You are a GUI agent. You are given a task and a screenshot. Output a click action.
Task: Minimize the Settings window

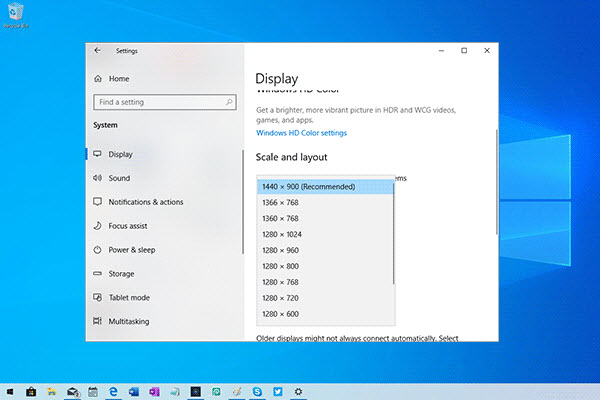pyautogui.click(x=441, y=51)
